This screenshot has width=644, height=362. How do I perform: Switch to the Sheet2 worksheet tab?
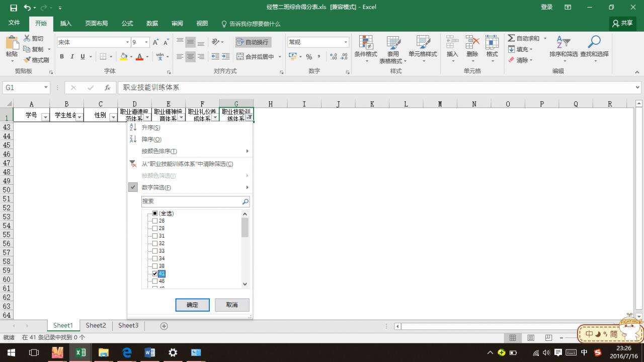tap(96, 325)
